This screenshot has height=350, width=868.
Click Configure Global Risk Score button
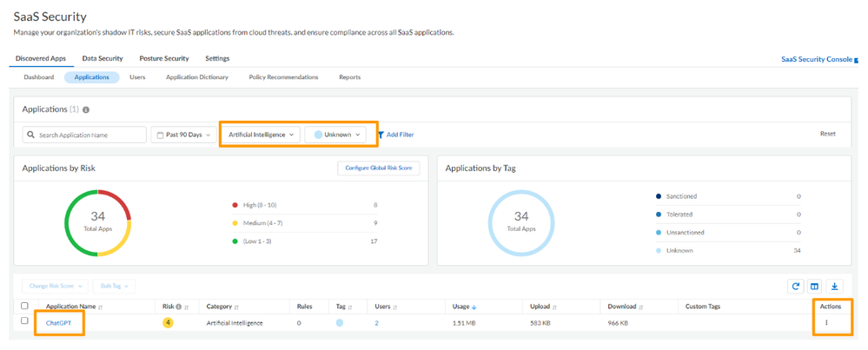point(378,168)
